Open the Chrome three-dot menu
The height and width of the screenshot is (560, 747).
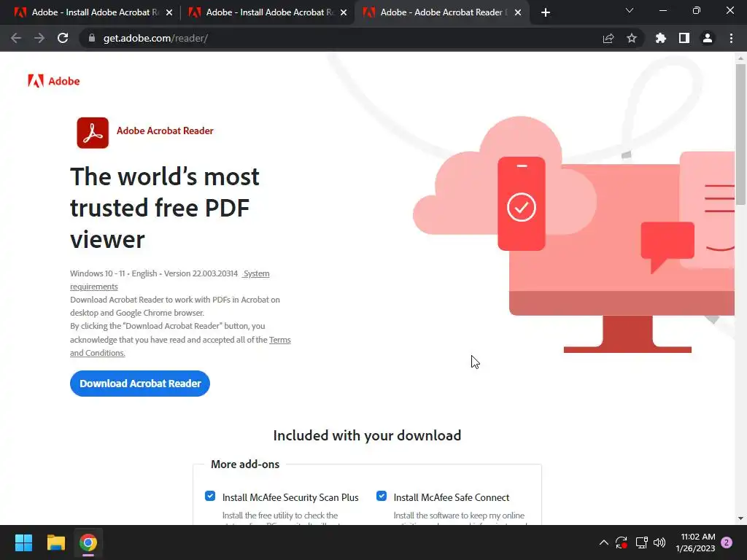731,38
